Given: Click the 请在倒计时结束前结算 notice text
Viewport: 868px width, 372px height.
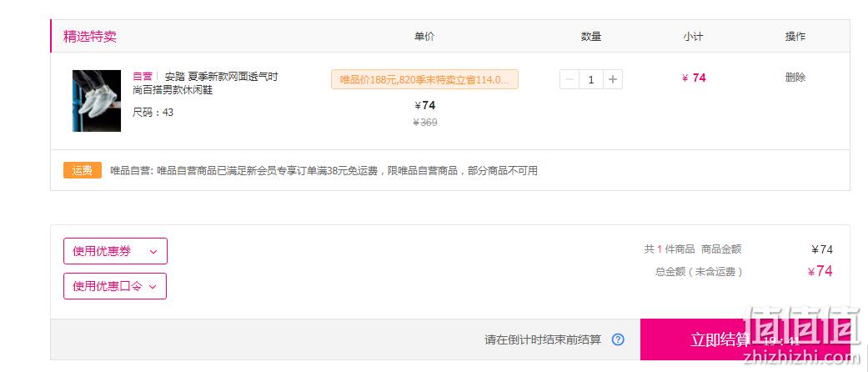Looking at the screenshot, I should coord(543,339).
